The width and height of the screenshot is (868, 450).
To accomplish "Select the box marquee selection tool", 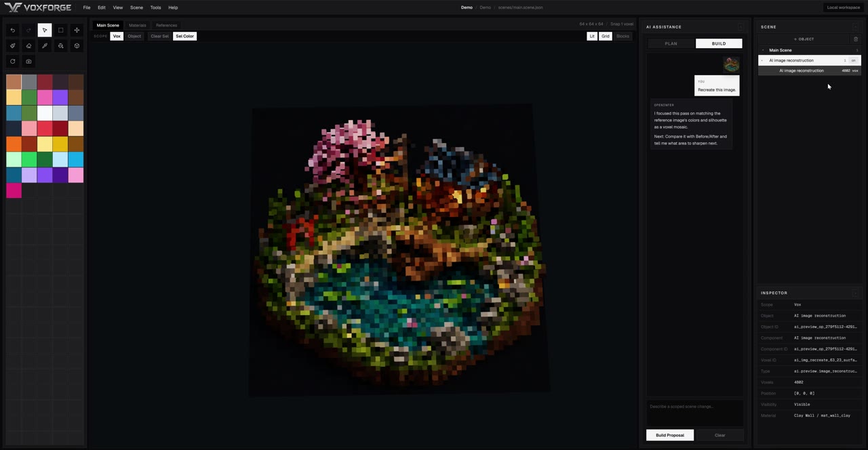I will [60, 30].
